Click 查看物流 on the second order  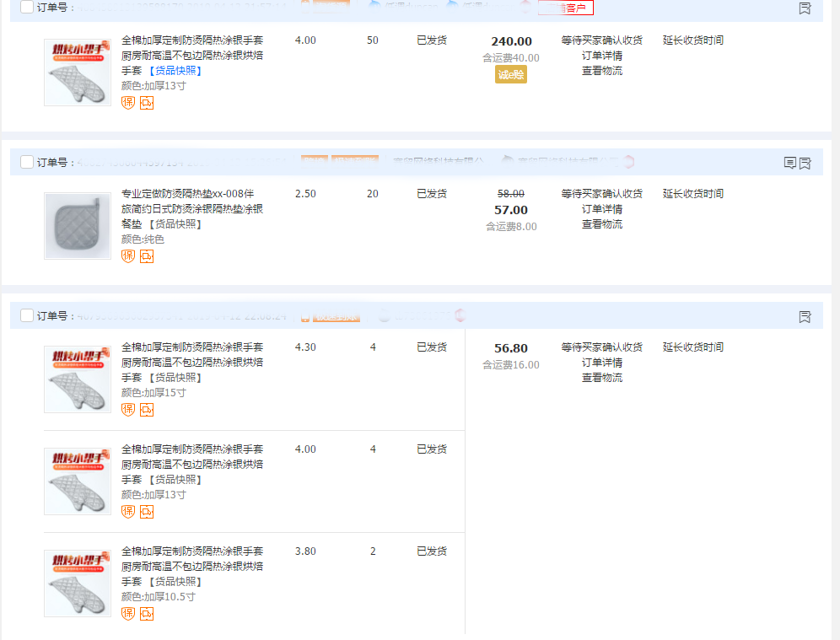pos(601,223)
